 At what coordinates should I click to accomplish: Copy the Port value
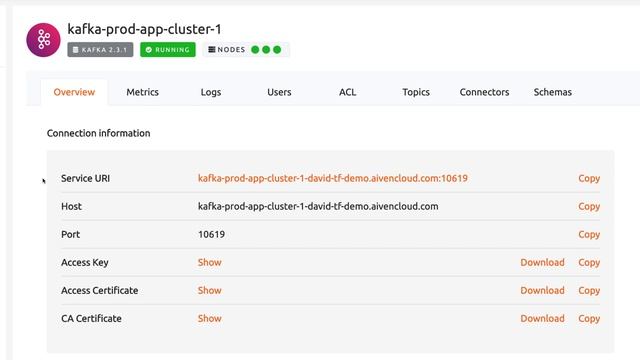[589, 235]
